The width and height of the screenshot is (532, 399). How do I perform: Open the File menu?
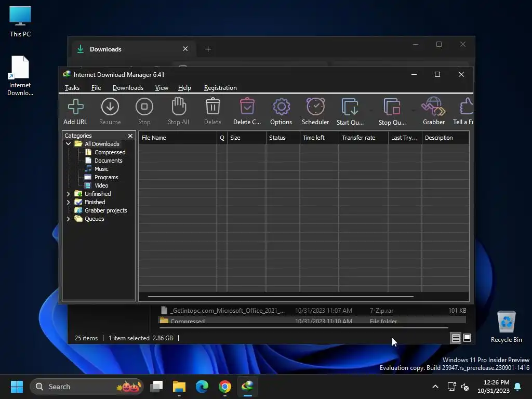[96, 88]
